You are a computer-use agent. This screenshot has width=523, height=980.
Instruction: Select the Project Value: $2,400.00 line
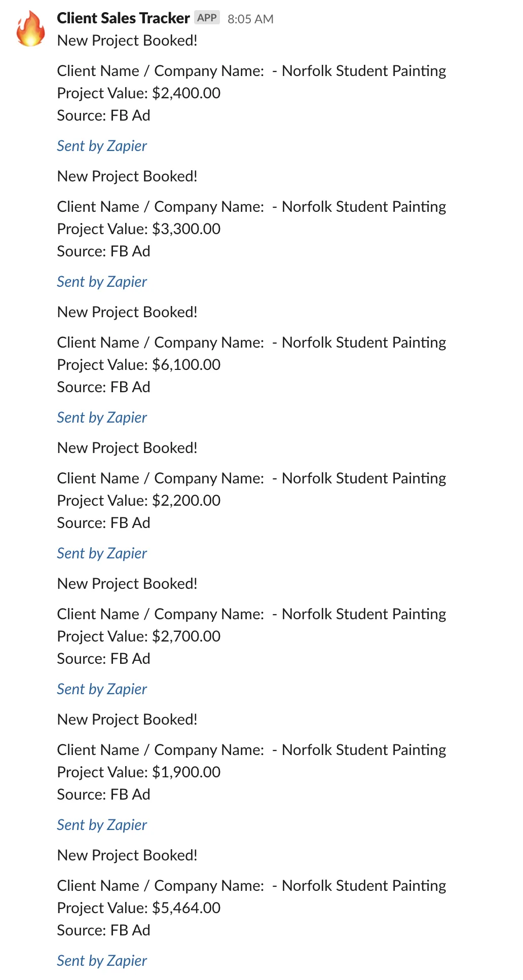click(x=139, y=93)
